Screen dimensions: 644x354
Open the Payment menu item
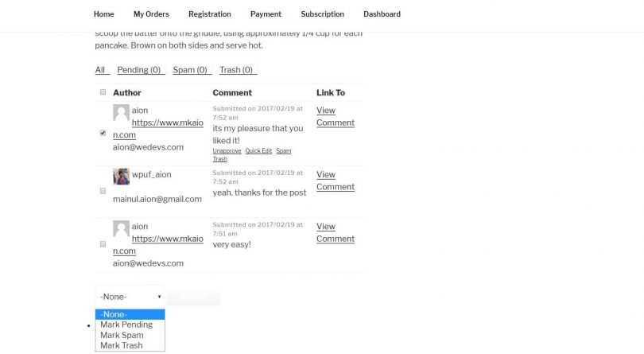click(x=266, y=14)
